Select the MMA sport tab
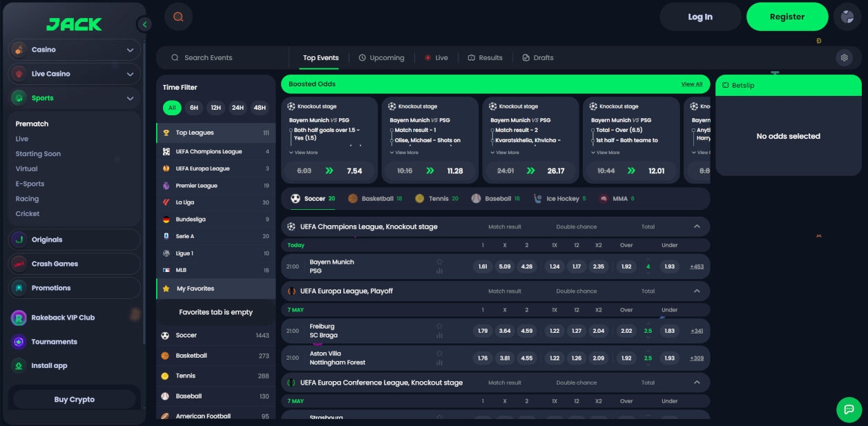The image size is (868, 426). (x=617, y=199)
